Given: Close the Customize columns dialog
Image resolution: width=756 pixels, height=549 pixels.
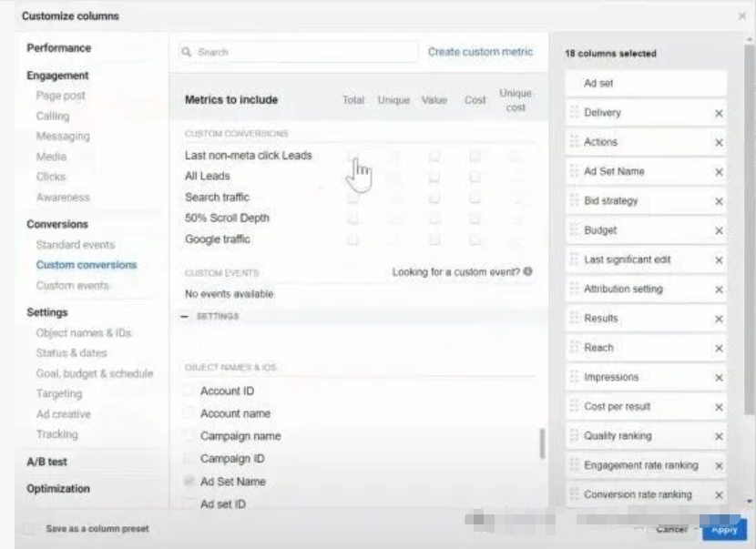Looking at the screenshot, I should pos(741,16).
